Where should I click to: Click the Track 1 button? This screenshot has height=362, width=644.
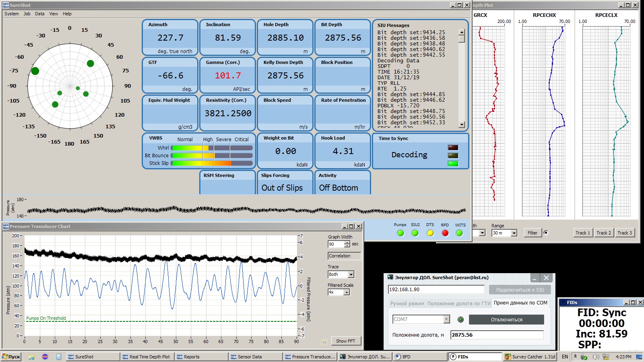point(583,233)
